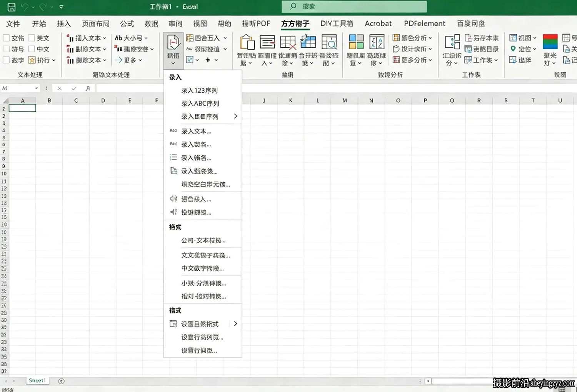577x392 pixels.
Task: Toggle the 符号 checkbox
Action: (6, 49)
